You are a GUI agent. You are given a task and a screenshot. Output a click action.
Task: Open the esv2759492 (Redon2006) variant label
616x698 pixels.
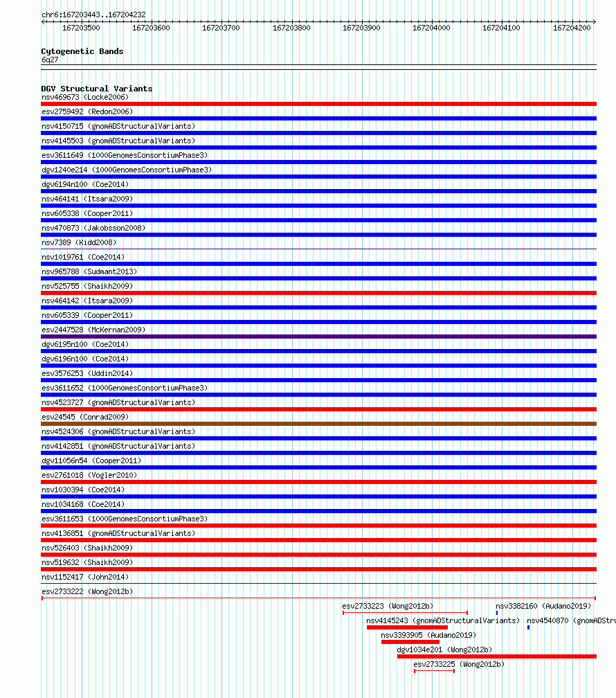point(87,111)
